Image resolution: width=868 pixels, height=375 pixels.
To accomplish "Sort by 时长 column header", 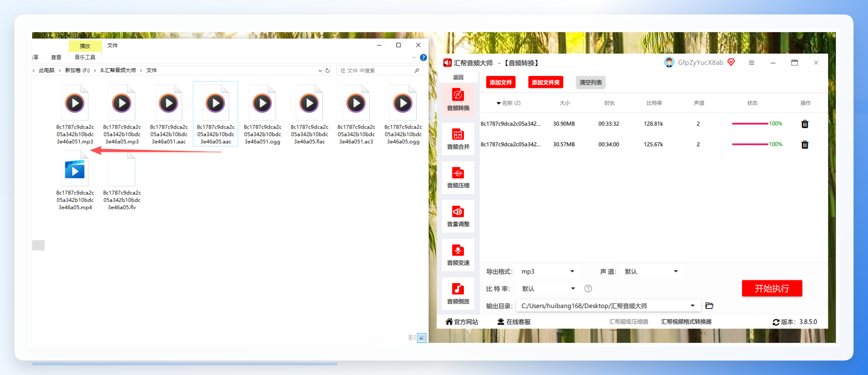I will [x=609, y=103].
